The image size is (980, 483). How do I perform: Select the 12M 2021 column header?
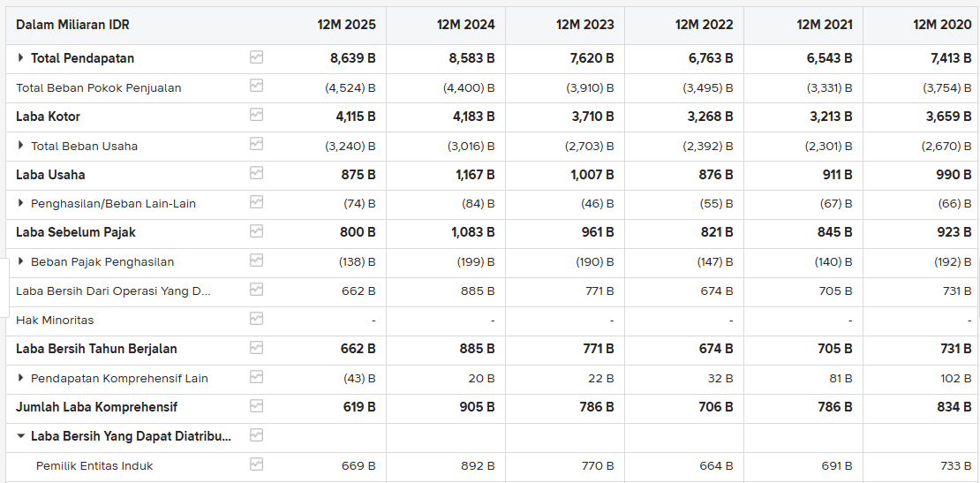point(824,25)
